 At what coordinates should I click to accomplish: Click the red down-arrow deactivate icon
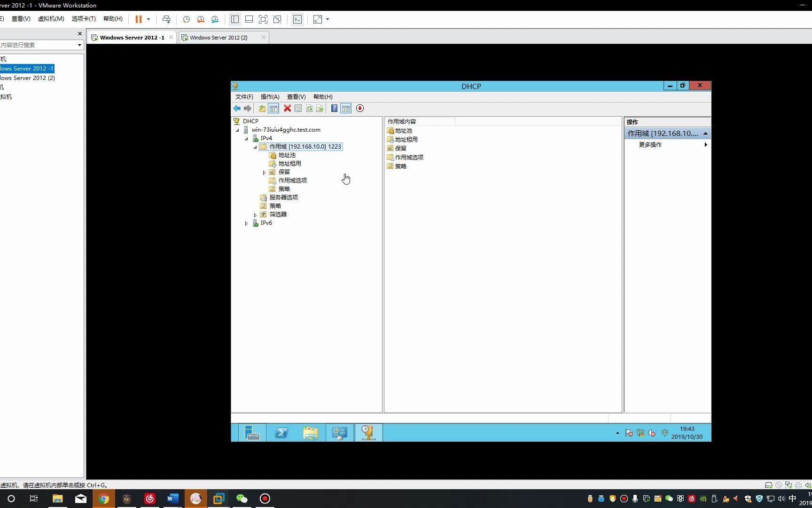click(x=360, y=109)
